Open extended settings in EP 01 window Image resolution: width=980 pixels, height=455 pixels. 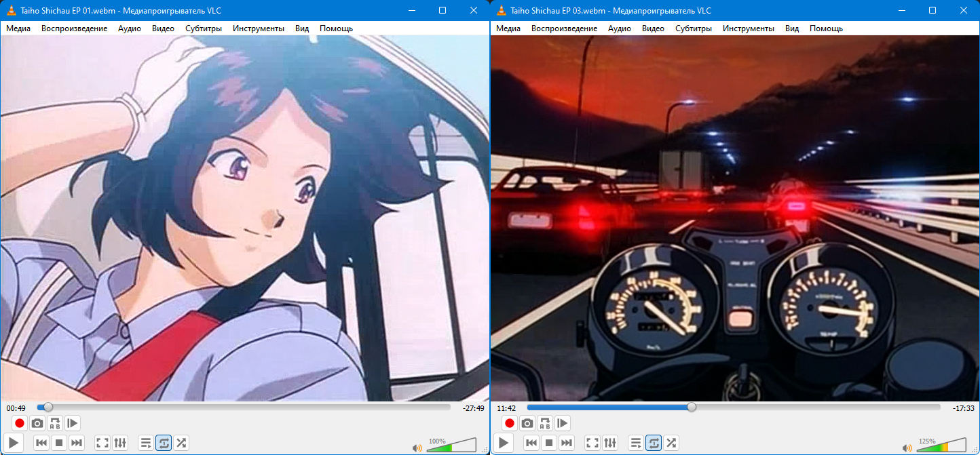(120, 443)
